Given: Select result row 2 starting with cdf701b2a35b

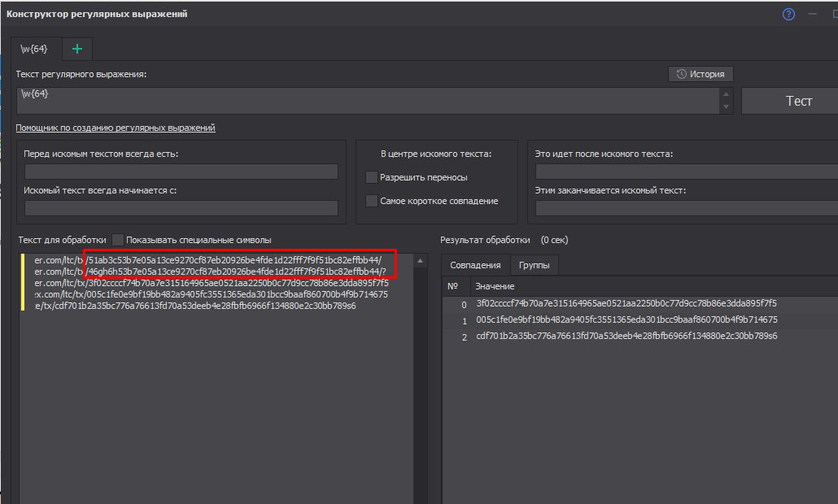Looking at the screenshot, I should 640,337.
